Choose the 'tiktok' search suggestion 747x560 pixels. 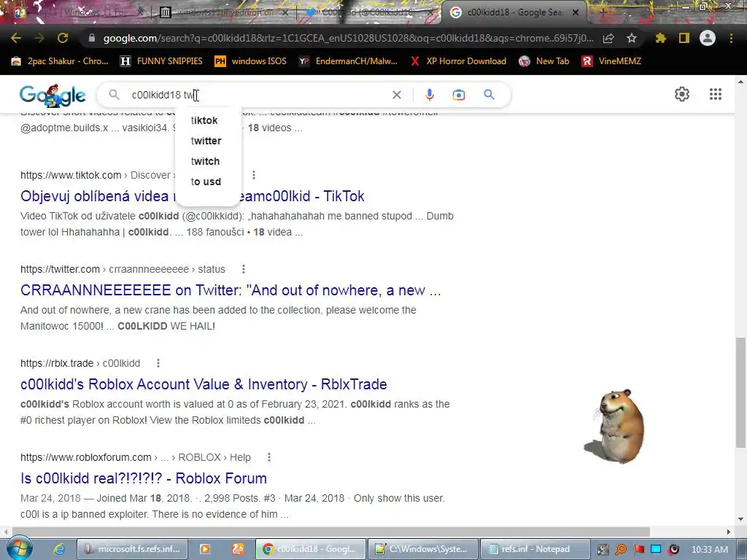(204, 120)
